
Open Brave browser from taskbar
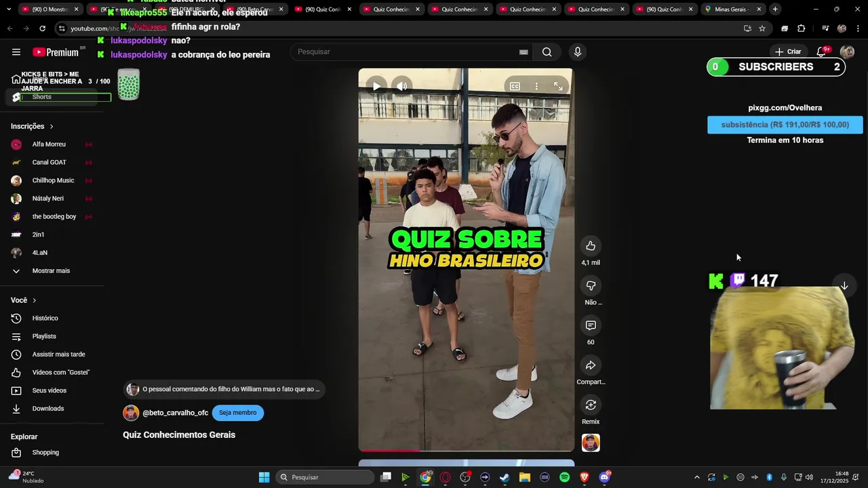click(x=585, y=477)
